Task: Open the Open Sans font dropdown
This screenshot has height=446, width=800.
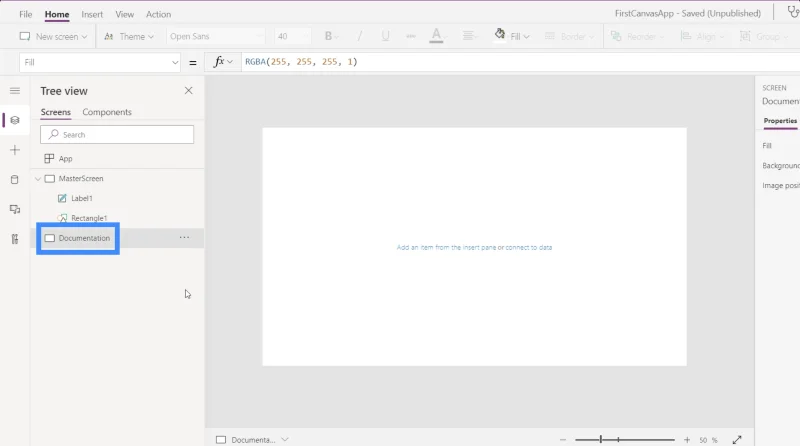Action: [216, 36]
